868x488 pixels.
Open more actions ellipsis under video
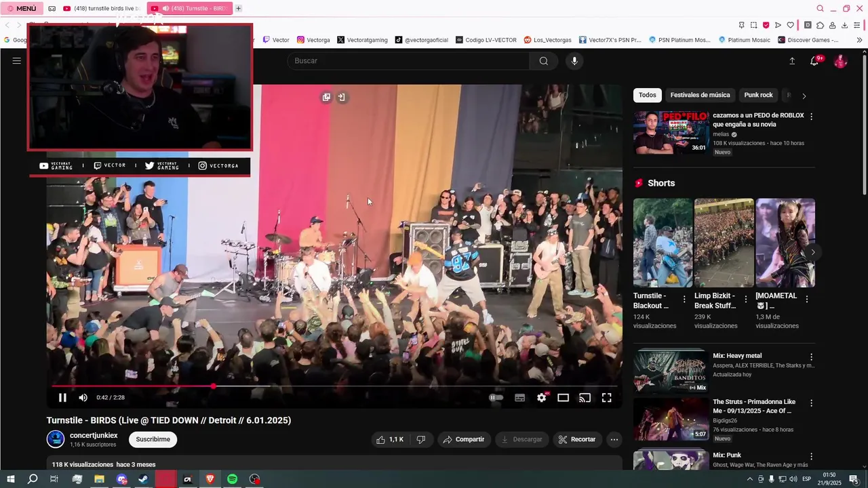614,439
